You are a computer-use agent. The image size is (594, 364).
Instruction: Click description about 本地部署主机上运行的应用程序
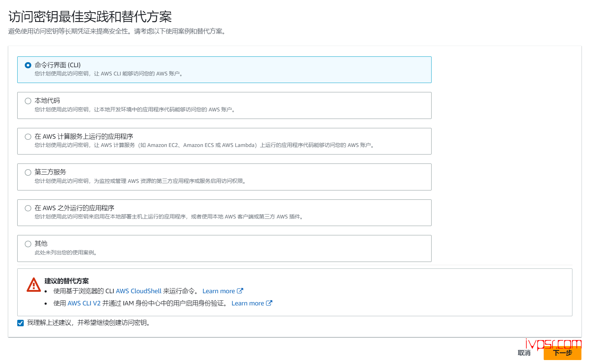170,217
